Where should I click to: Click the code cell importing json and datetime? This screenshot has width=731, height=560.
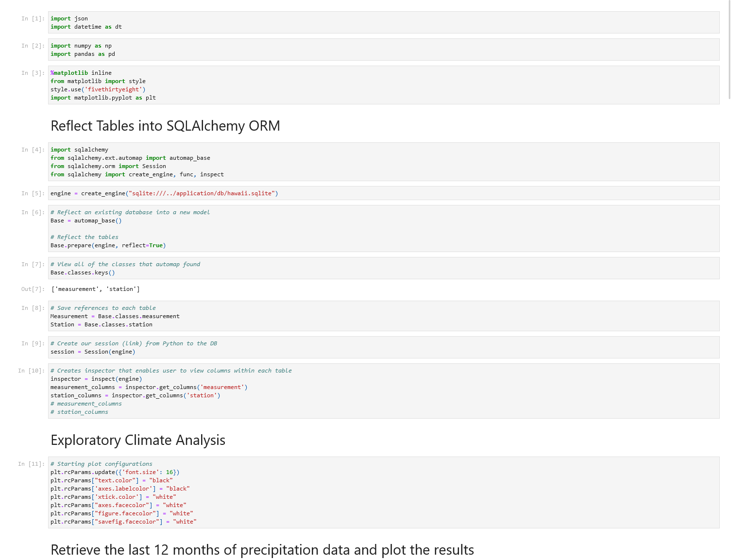point(384,22)
